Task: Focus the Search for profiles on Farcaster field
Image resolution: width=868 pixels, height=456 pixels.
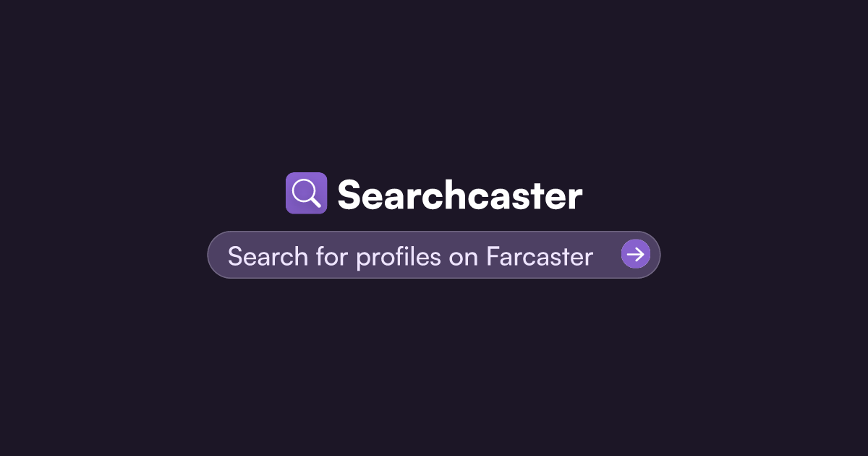Action: click(x=434, y=255)
